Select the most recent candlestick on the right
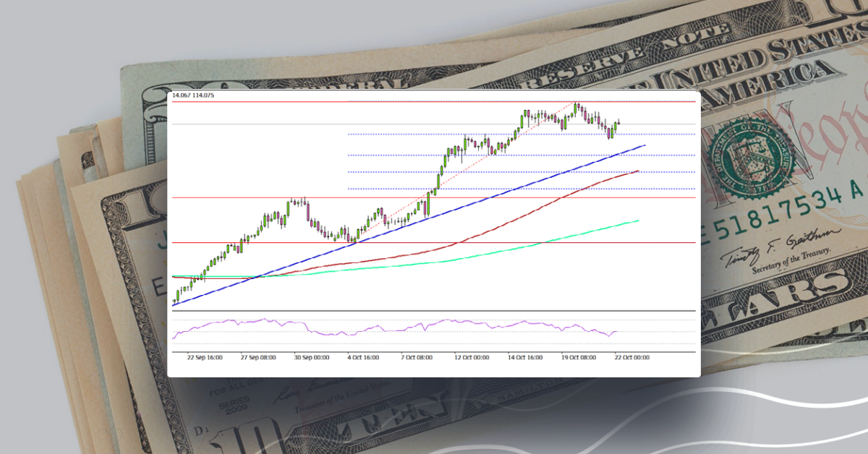This screenshot has height=454, width=868. (x=618, y=124)
